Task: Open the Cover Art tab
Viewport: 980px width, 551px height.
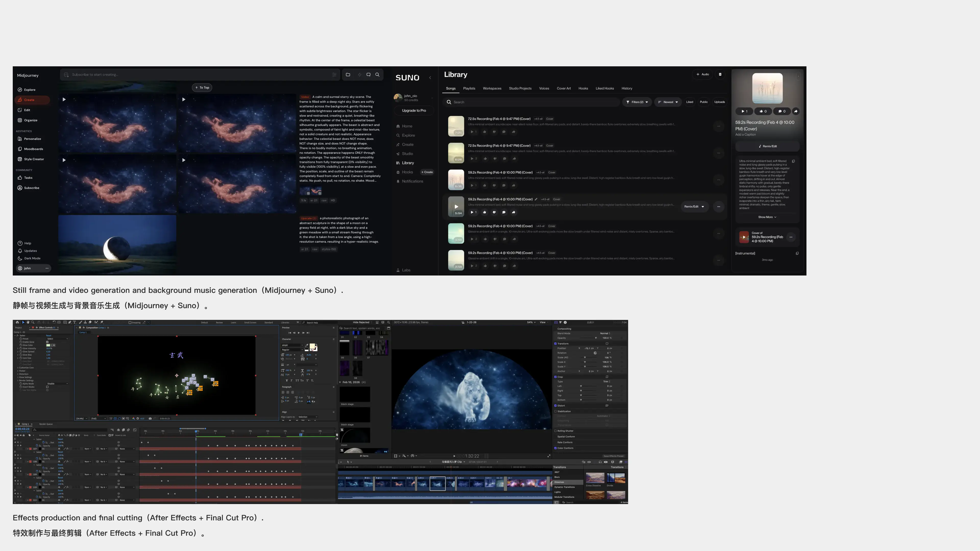Action: [563, 89]
